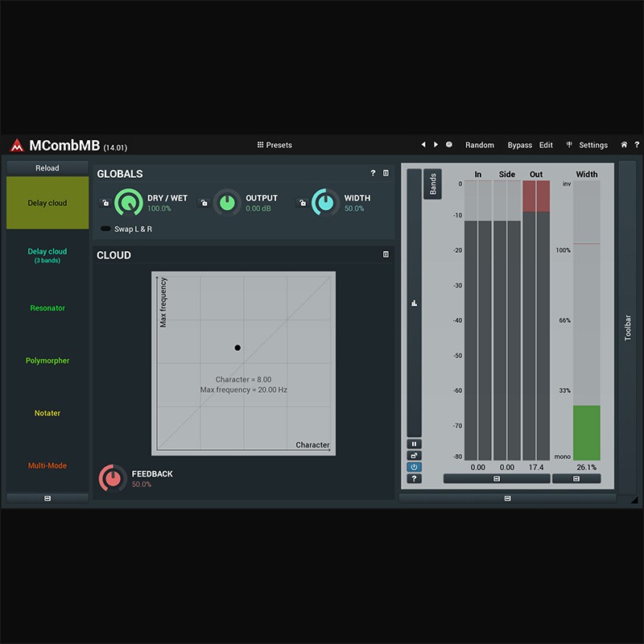Image resolution: width=644 pixels, height=644 pixels.
Task: Click the Reload button
Action: click(x=47, y=168)
